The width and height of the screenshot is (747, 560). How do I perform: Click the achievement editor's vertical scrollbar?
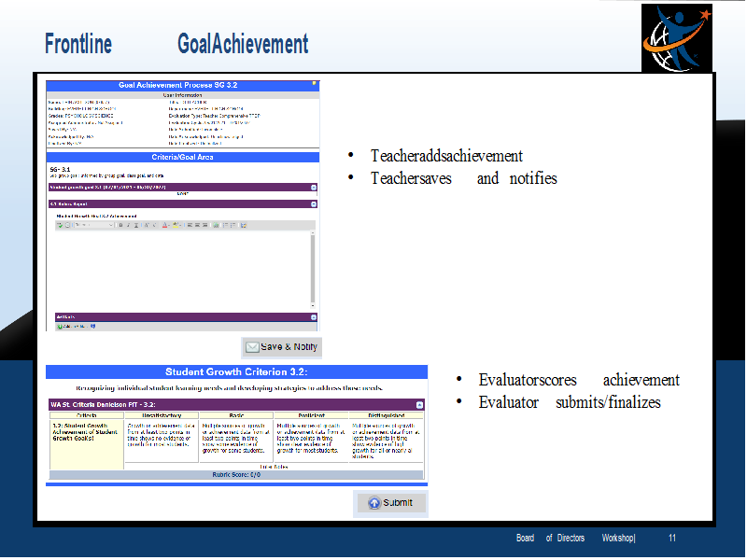click(313, 271)
